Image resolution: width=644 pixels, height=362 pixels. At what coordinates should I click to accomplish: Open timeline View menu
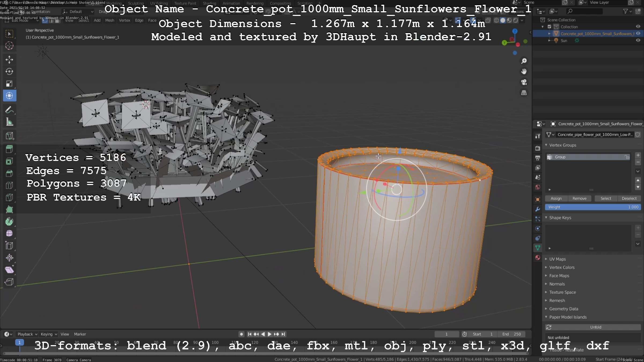[x=65, y=334]
